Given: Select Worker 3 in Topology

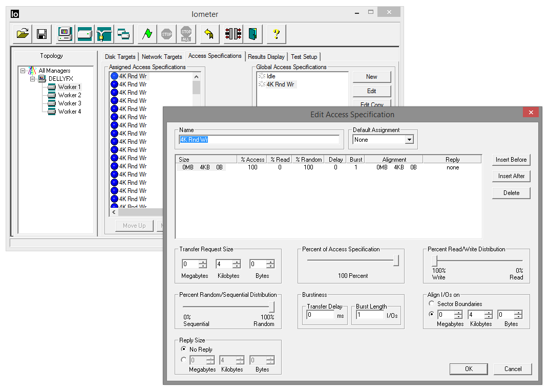Looking at the screenshot, I should (x=69, y=103).
